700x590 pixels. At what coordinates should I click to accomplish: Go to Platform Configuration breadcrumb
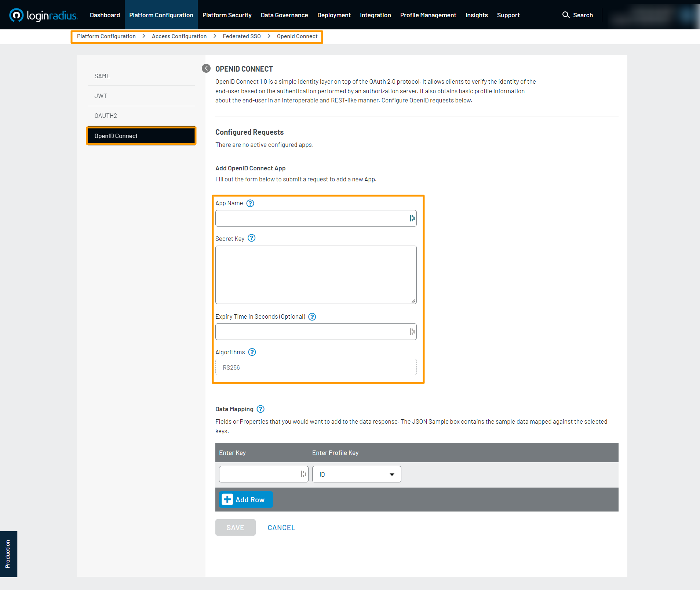click(106, 36)
